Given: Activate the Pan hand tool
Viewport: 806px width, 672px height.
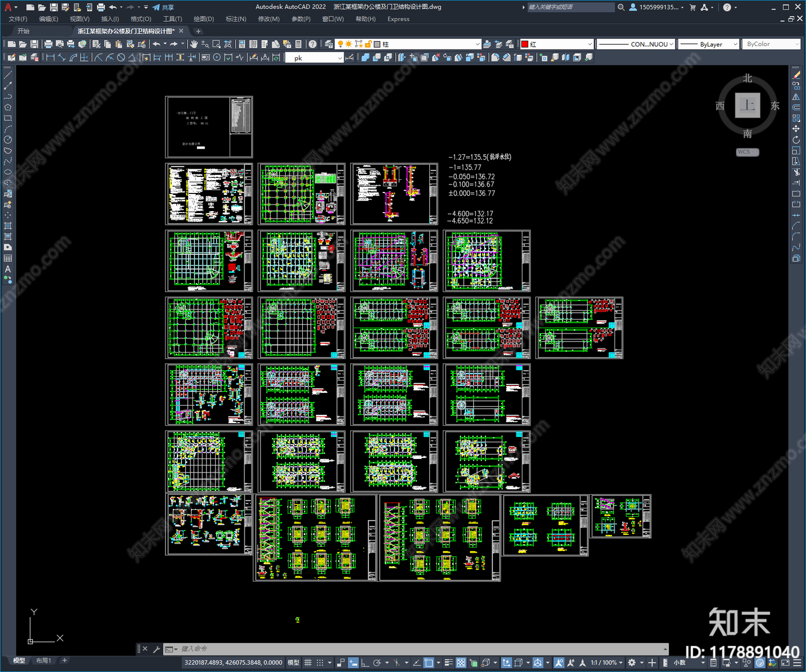Looking at the screenshot, I should coord(194,44).
